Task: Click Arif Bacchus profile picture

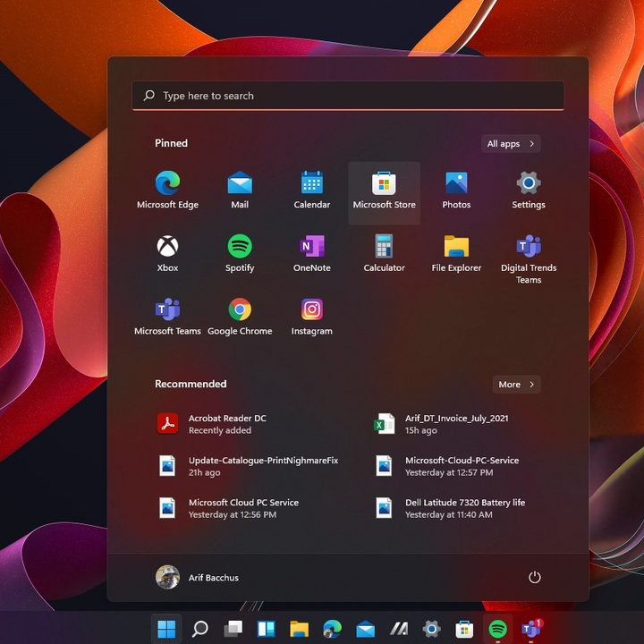Action: pos(167,577)
